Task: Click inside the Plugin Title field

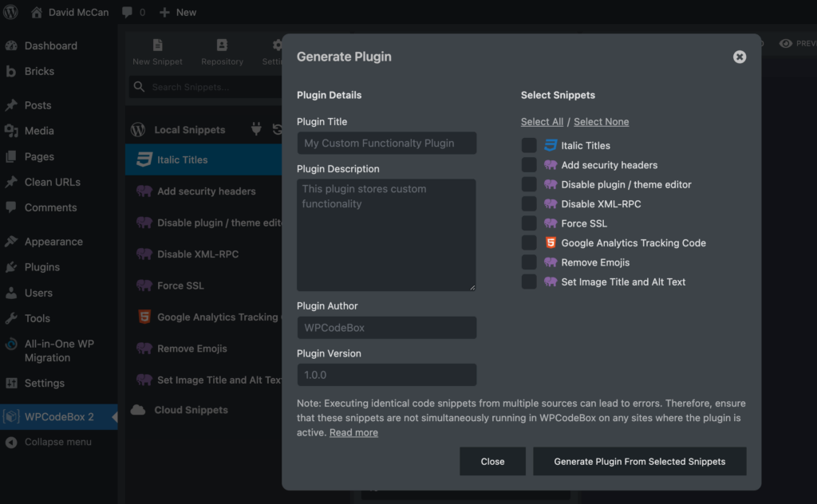Action: pyautogui.click(x=386, y=143)
